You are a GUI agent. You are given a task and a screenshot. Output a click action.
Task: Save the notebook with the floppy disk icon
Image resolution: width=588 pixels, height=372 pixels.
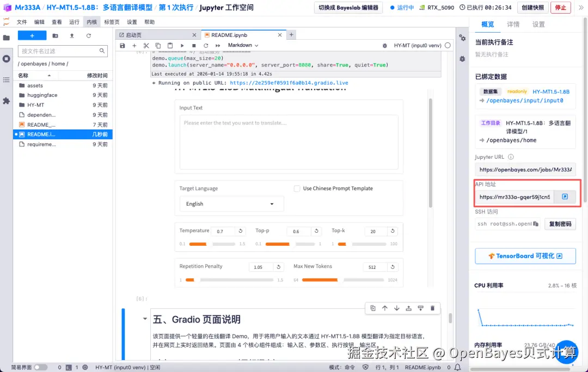(122, 45)
